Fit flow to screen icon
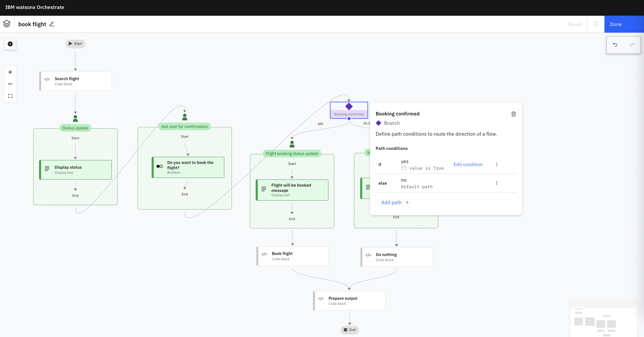 (x=10, y=96)
